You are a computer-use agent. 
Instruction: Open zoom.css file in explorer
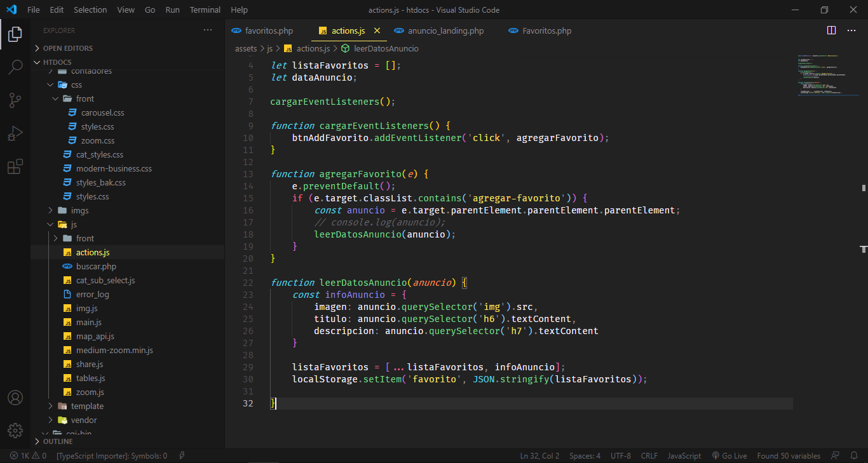98,140
